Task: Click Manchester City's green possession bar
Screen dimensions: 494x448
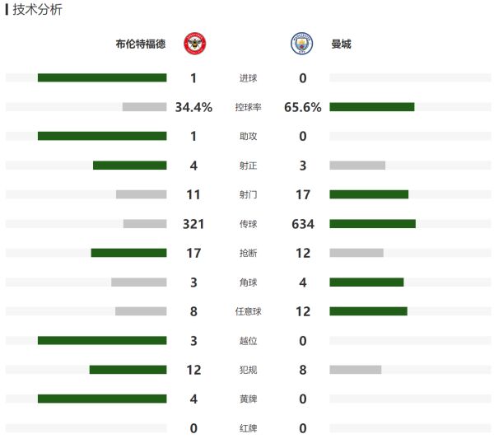Action: [371, 107]
